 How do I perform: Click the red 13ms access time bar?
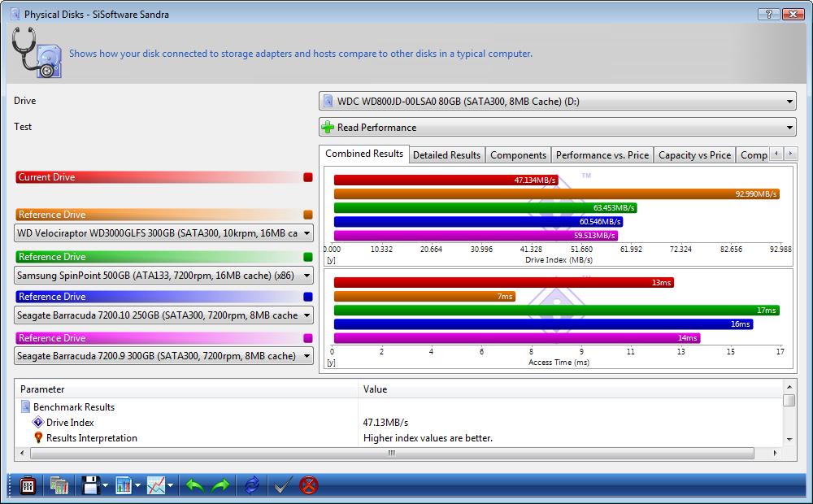tap(504, 283)
